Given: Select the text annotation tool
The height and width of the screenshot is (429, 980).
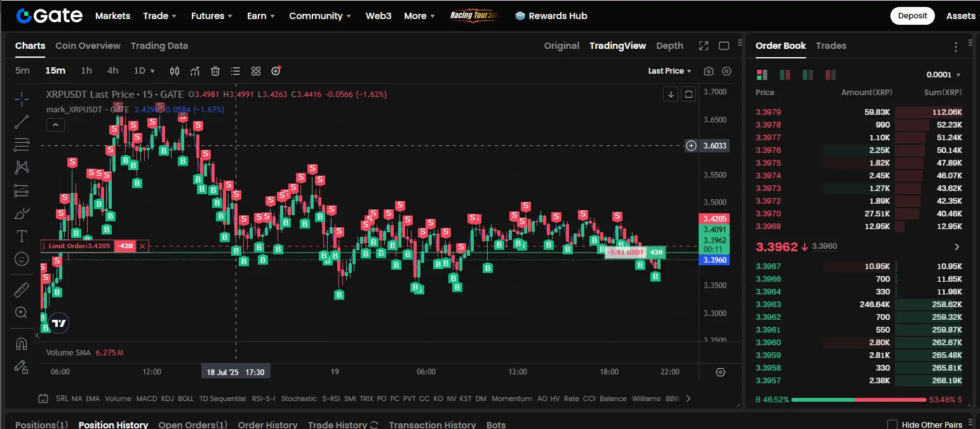Looking at the screenshot, I should pyautogui.click(x=22, y=236).
